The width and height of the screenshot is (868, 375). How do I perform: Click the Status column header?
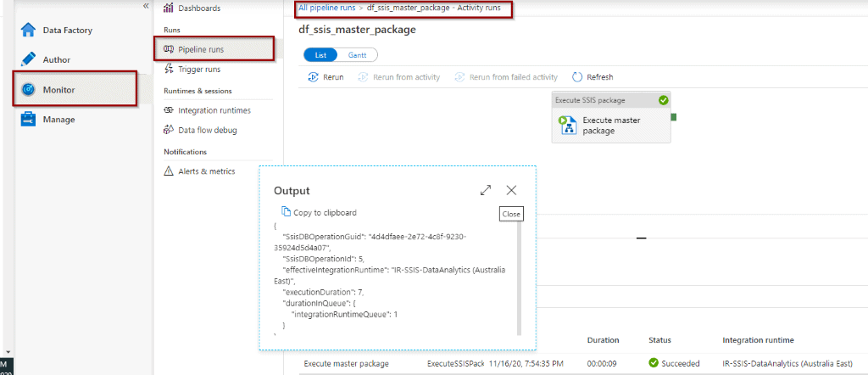(659, 339)
